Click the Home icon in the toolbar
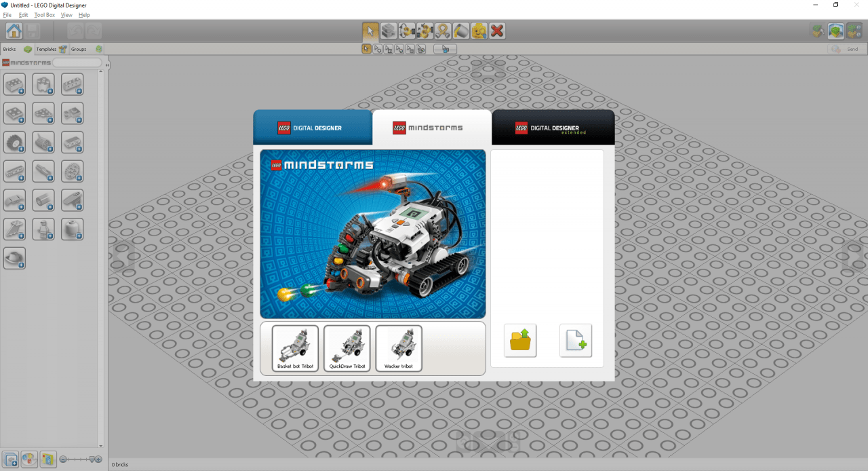The width and height of the screenshot is (868, 471). [x=14, y=31]
